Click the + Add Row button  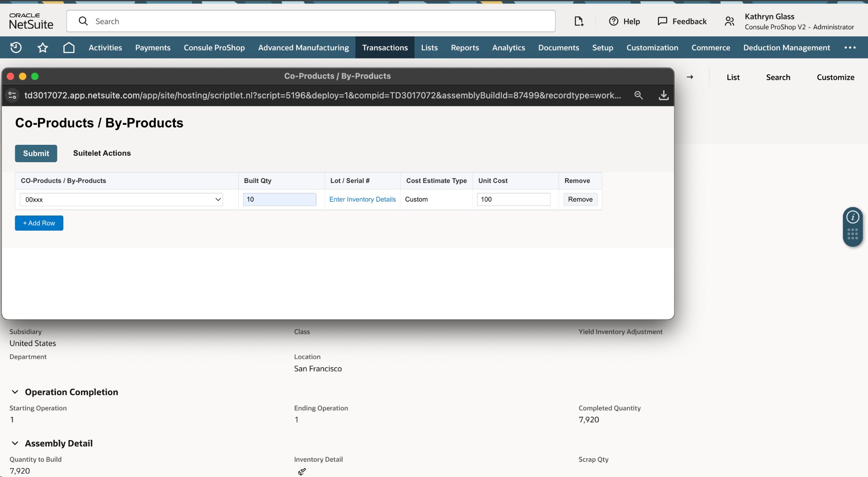click(x=39, y=223)
